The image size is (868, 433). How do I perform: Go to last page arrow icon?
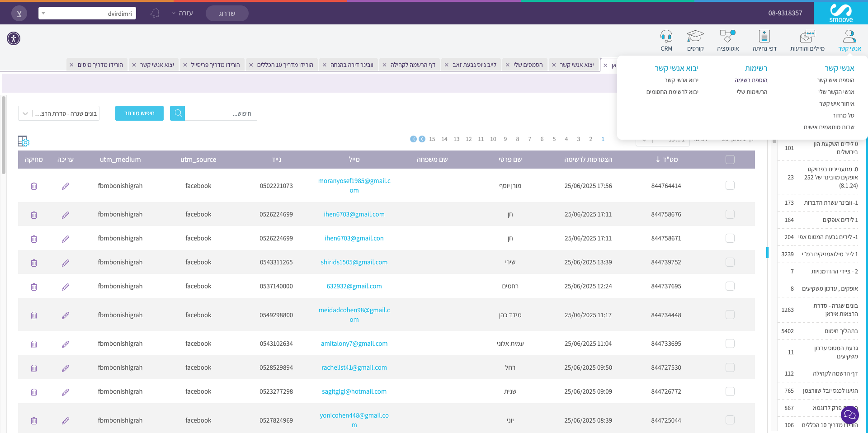tap(413, 139)
